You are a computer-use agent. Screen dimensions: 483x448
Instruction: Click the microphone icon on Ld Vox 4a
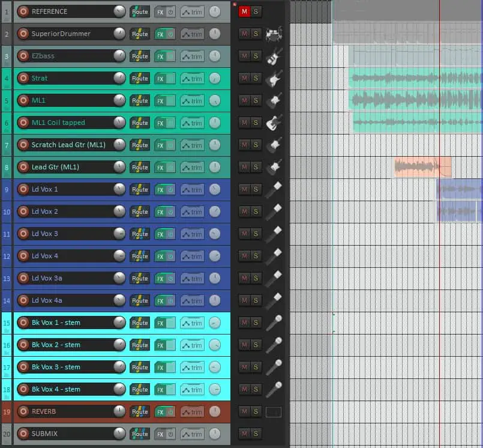coord(274,300)
